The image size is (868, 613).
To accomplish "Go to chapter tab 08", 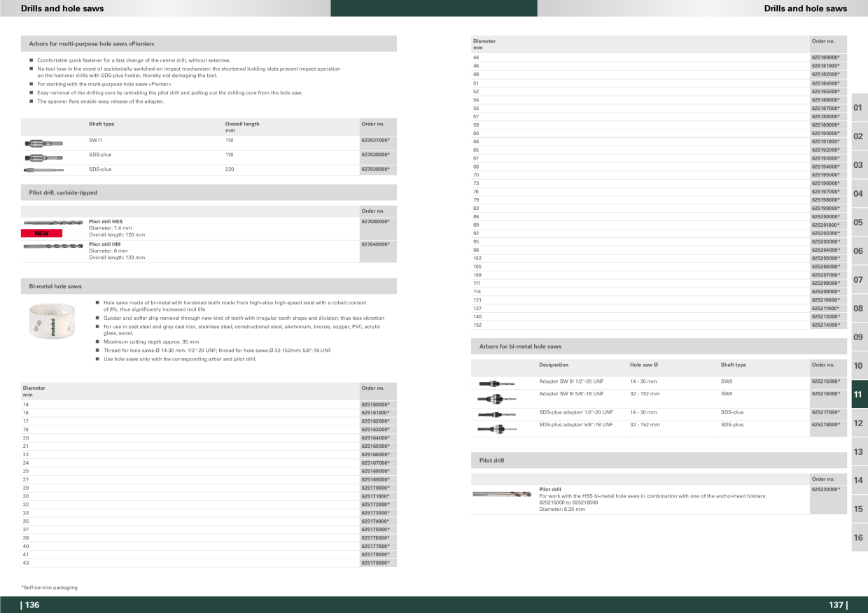I will tap(859, 309).
